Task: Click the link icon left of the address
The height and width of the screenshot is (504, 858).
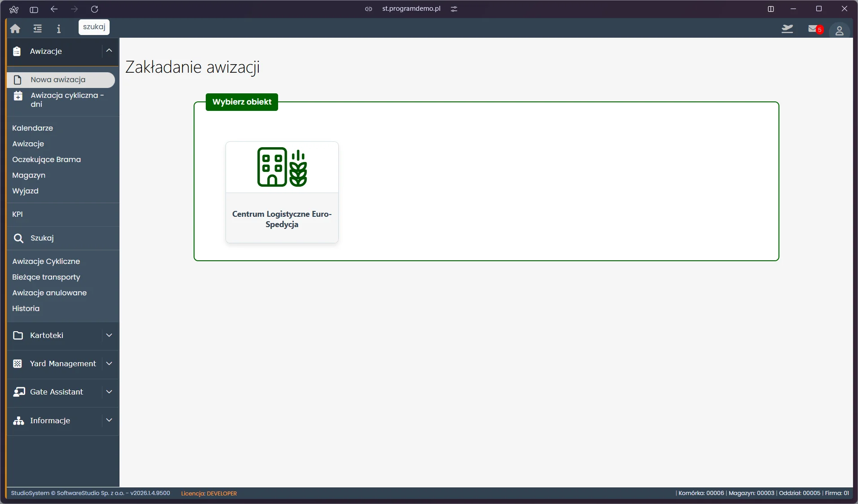Action: tap(368, 9)
